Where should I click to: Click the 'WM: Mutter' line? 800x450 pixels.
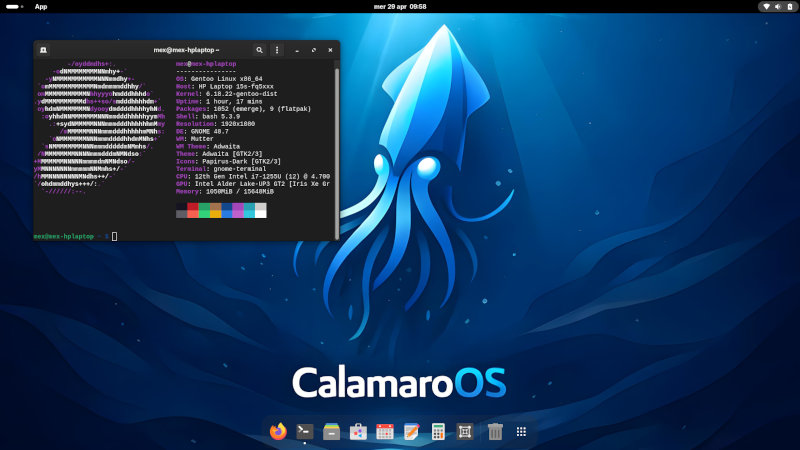(x=194, y=139)
